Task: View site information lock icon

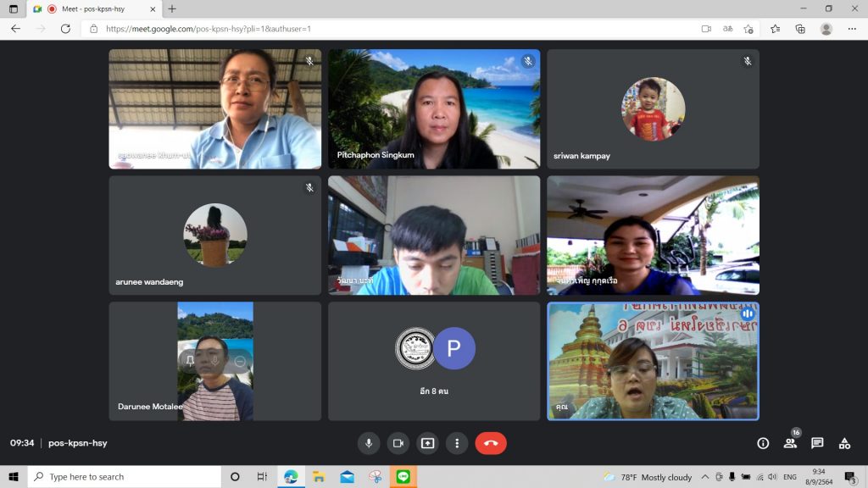Action: [x=93, y=29]
